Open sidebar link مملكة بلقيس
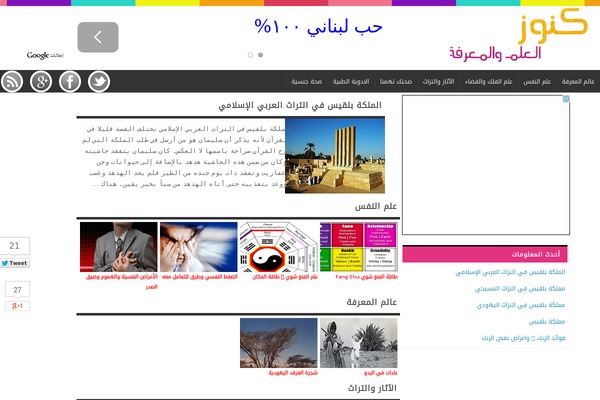 click(x=547, y=322)
